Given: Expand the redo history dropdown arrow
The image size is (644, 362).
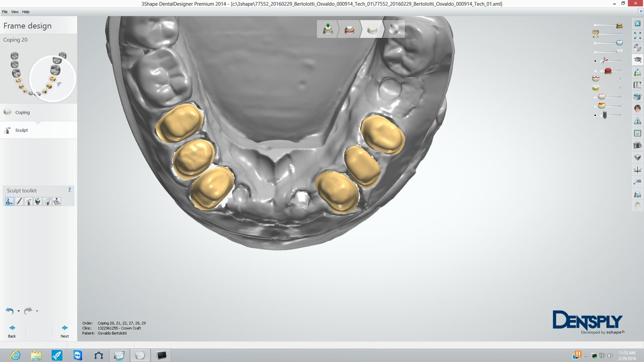Looking at the screenshot, I should (37, 311).
